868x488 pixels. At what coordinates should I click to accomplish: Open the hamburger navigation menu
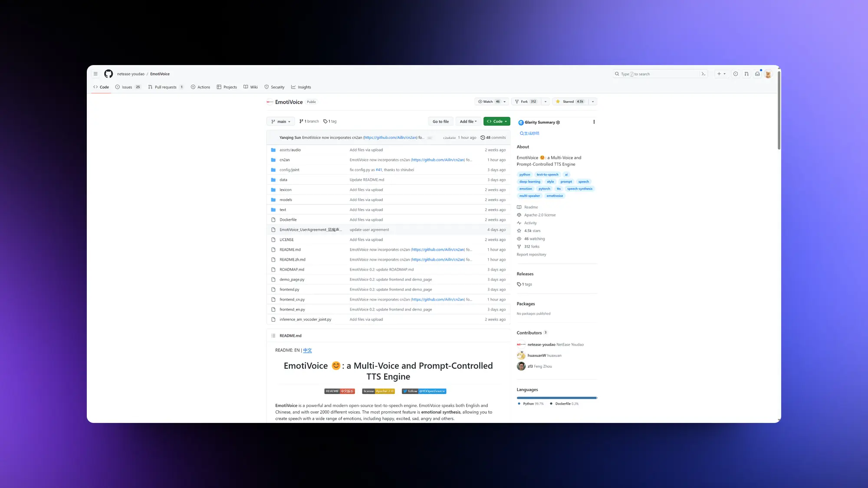coord(95,74)
